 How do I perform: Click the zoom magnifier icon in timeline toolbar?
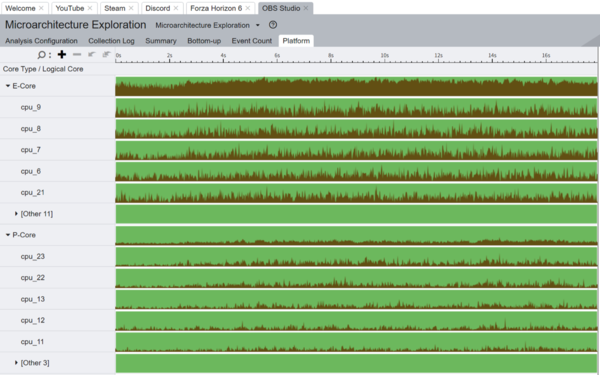(41, 55)
